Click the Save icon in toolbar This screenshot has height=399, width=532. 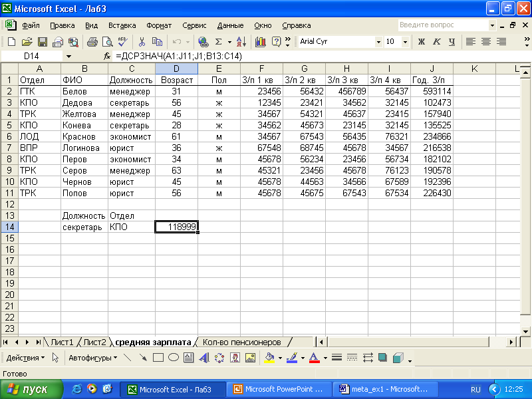tap(42, 42)
